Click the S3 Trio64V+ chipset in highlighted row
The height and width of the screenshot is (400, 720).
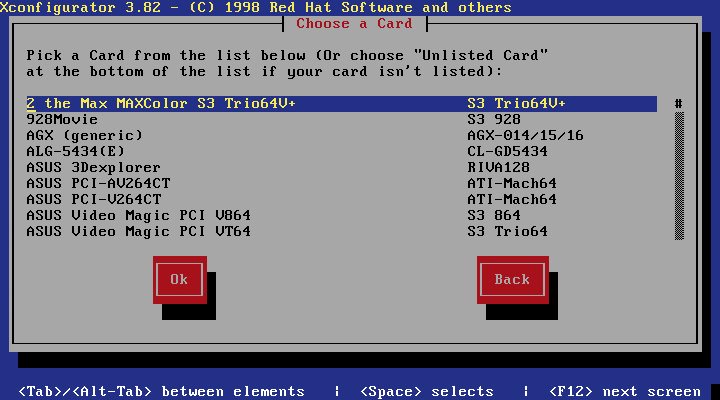(x=517, y=103)
